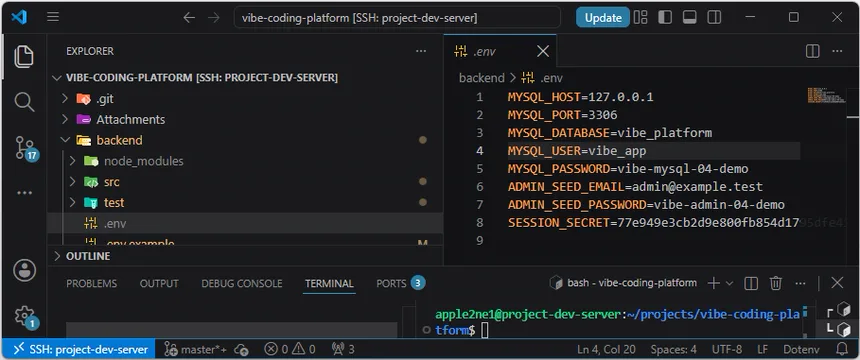Kill the terminal with trash icon

point(776,283)
